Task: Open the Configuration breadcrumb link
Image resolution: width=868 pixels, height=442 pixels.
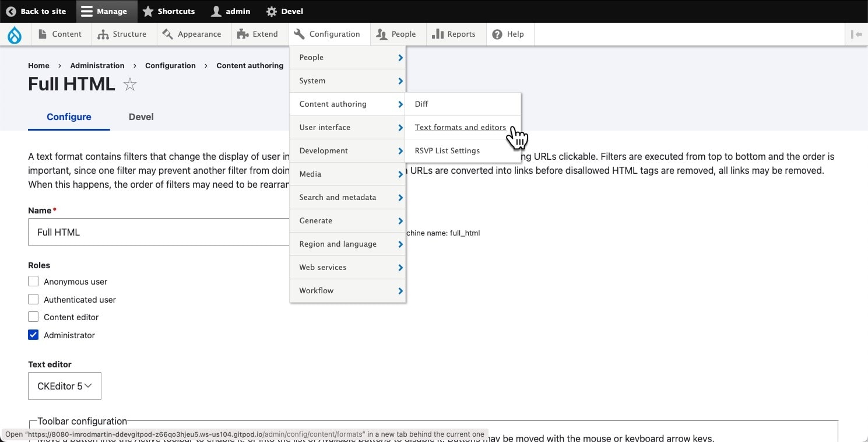Action: click(170, 65)
